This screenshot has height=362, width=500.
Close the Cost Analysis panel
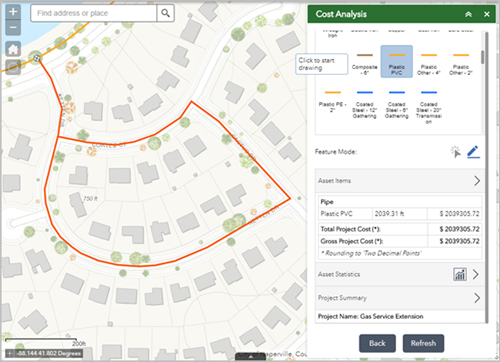click(487, 14)
